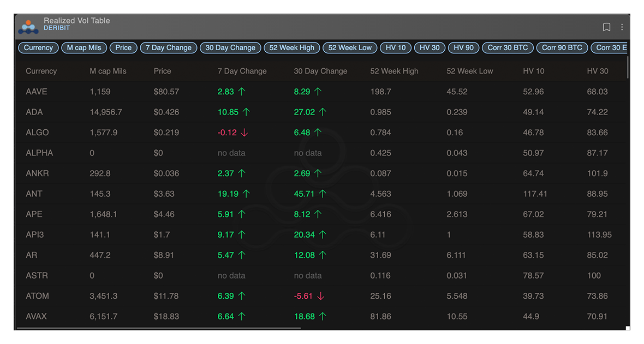This screenshot has height=344, width=644.
Task: Click the 52 Week High column header
Action: coord(395,71)
